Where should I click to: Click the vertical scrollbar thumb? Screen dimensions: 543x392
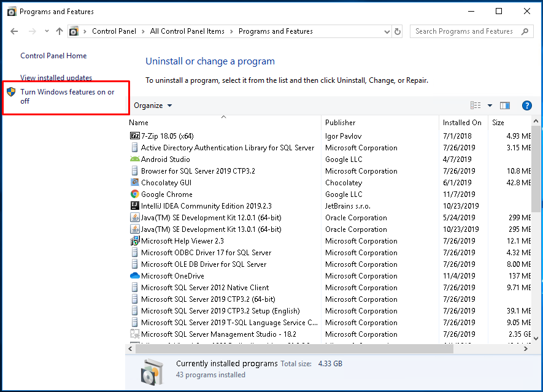536,169
